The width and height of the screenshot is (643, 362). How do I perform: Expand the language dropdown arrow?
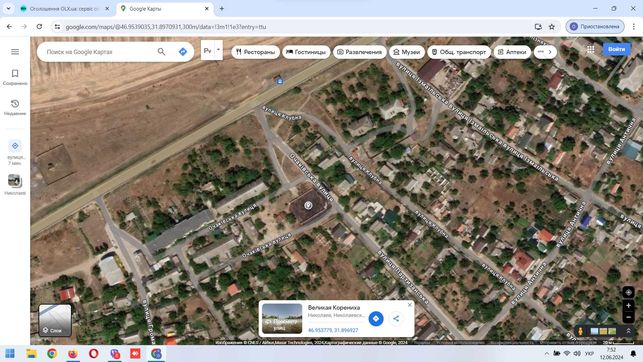(219, 50)
